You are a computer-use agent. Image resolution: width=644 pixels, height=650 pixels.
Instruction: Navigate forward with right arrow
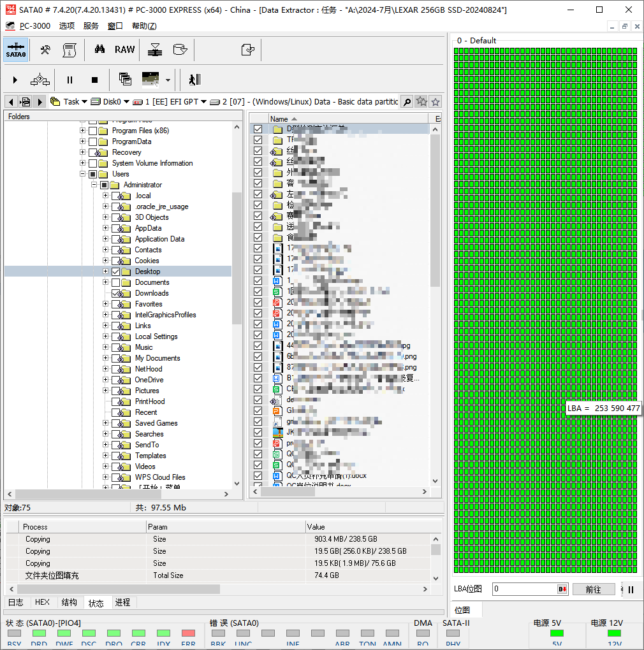click(40, 101)
